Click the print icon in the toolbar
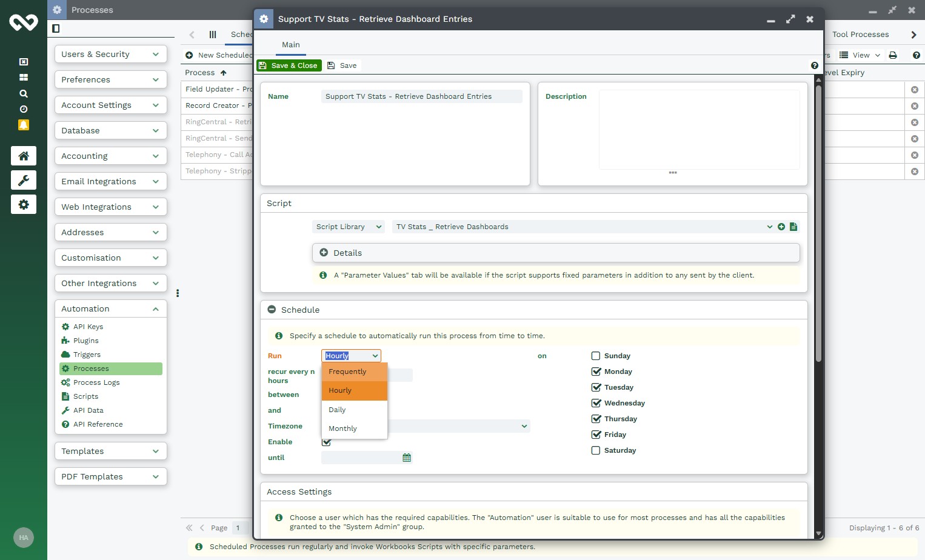 (893, 55)
